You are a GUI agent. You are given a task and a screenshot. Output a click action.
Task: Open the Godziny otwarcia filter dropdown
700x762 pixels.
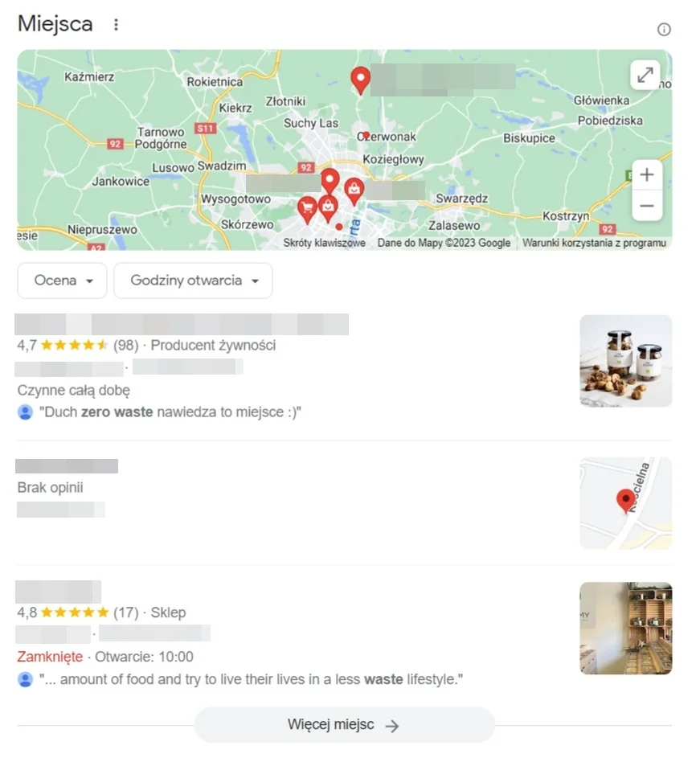[194, 281]
